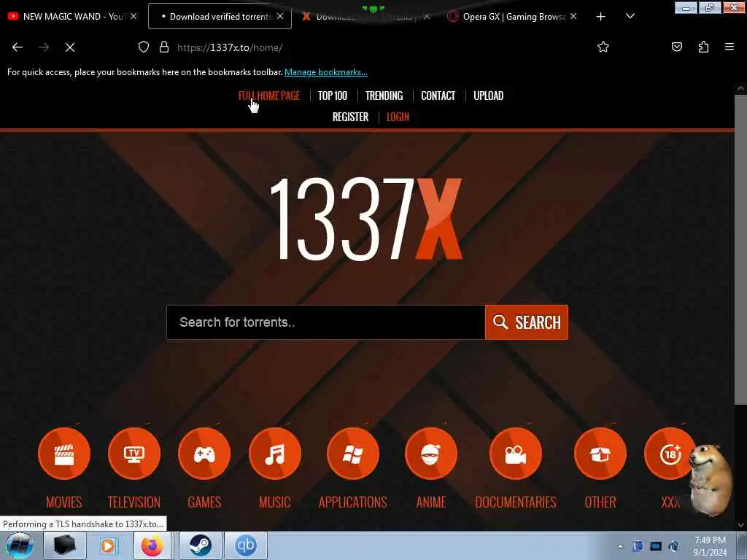The image size is (747, 560).
Task: Open the TRENDING menu link
Action: [x=384, y=96]
